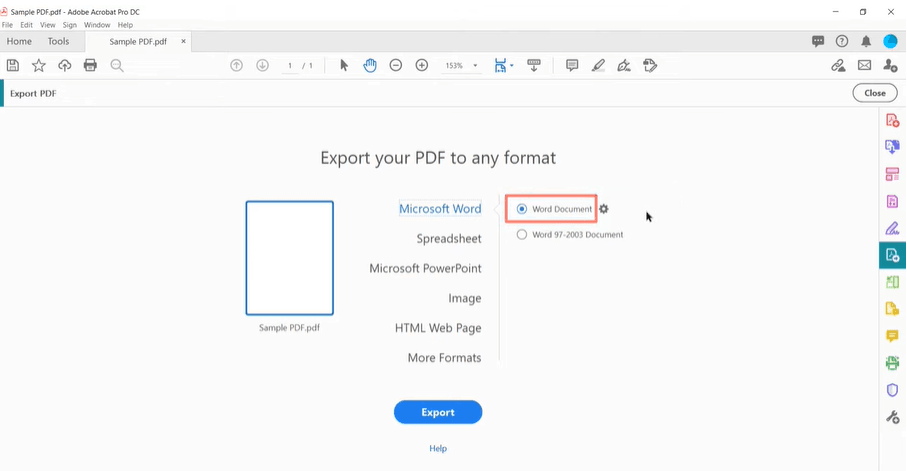Open the Help menu

[125, 25]
